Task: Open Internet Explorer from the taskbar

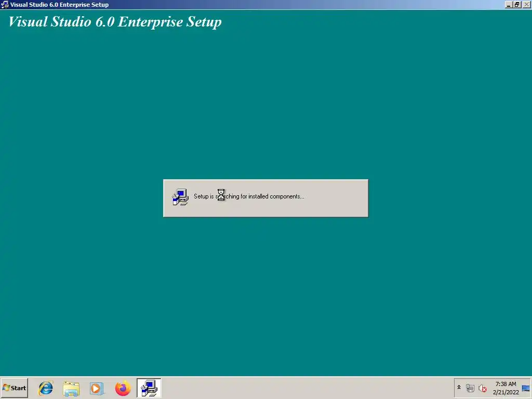Action: tap(46, 388)
